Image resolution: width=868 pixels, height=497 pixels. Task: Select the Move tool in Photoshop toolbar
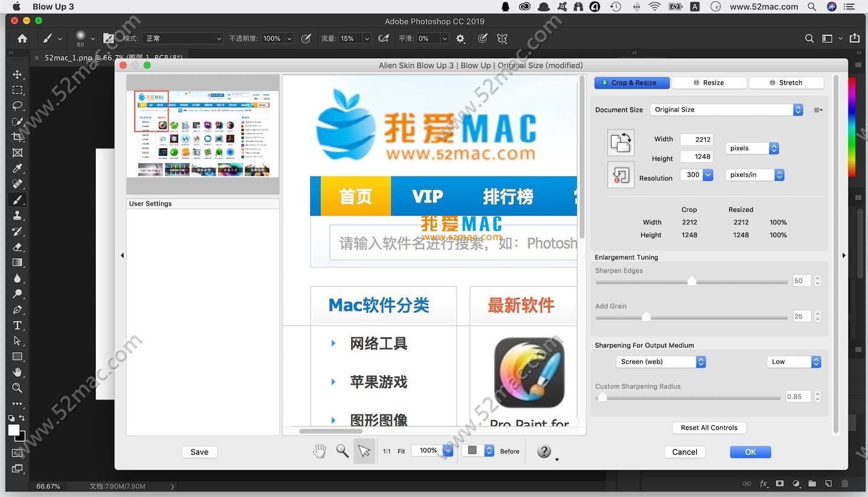click(x=17, y=74)
